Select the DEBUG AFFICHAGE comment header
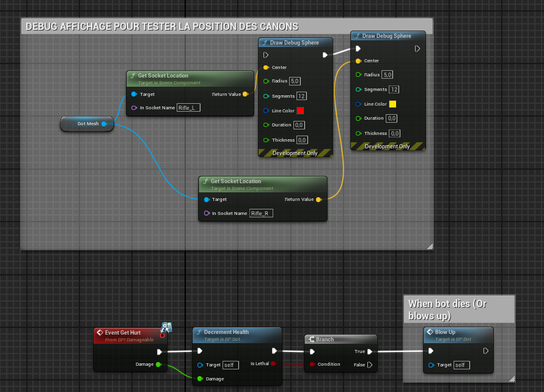This screenshot has height=392, width=544. click(161, 26)
